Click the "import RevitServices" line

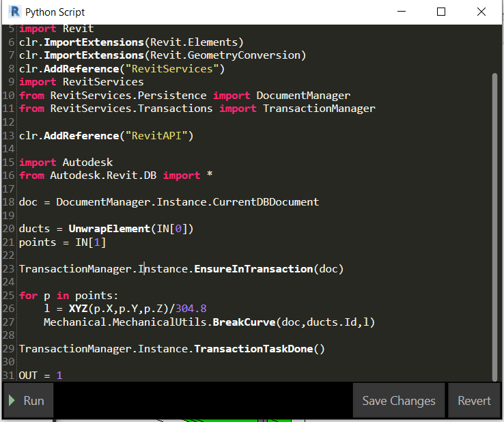click(x=81, y=82)
